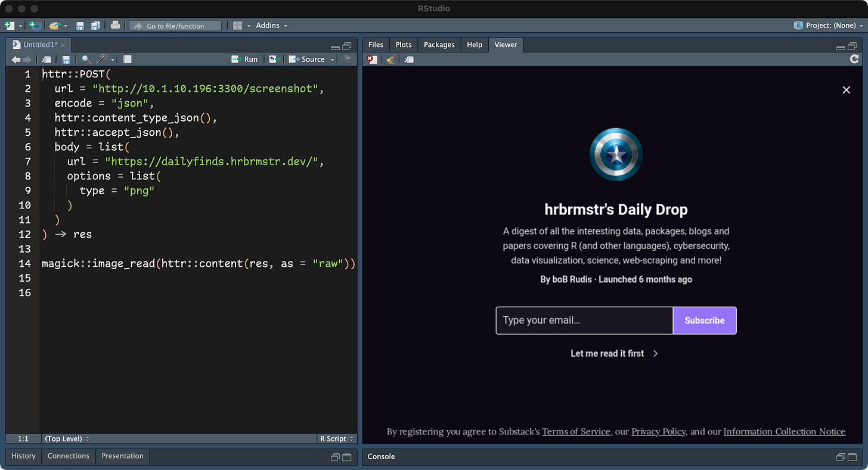Open the (Top Level) scope dropdown
The width and height of the screenshot is (868, 470).
[67, 439]
